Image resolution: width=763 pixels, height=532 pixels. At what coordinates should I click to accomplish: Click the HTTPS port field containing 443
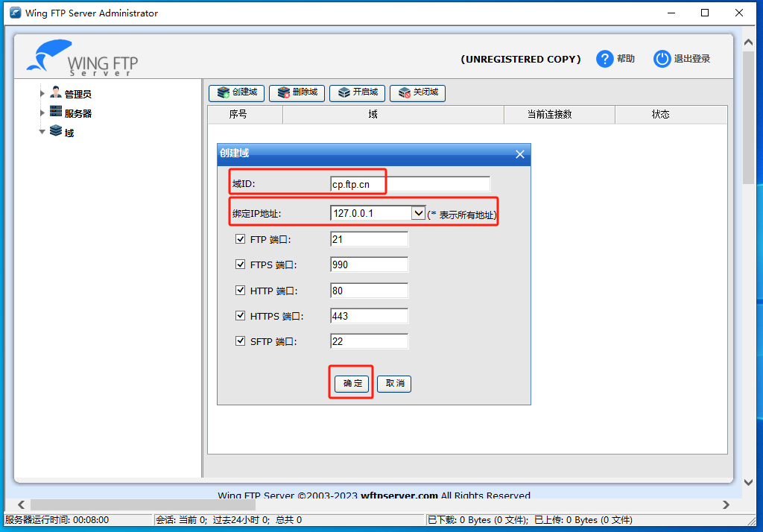(x=370, y=316)
